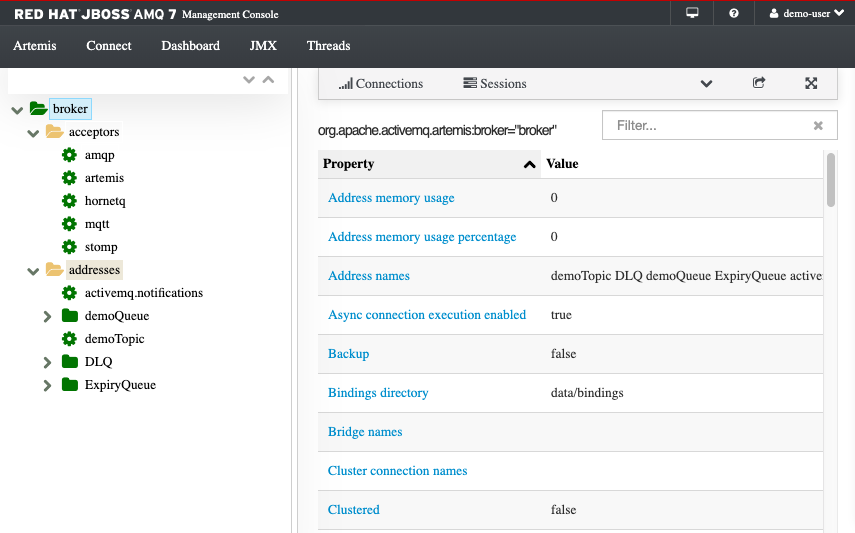Click the demoQueue folder icon
Viewport: 855px width, 533px height.
[70, 315]
